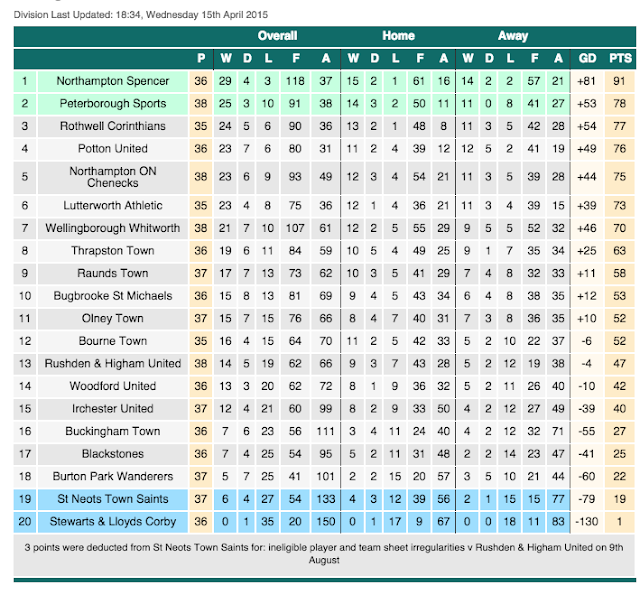
Task: Click Stewarts & Lloyds Corby team name
Action: (113, 522)
